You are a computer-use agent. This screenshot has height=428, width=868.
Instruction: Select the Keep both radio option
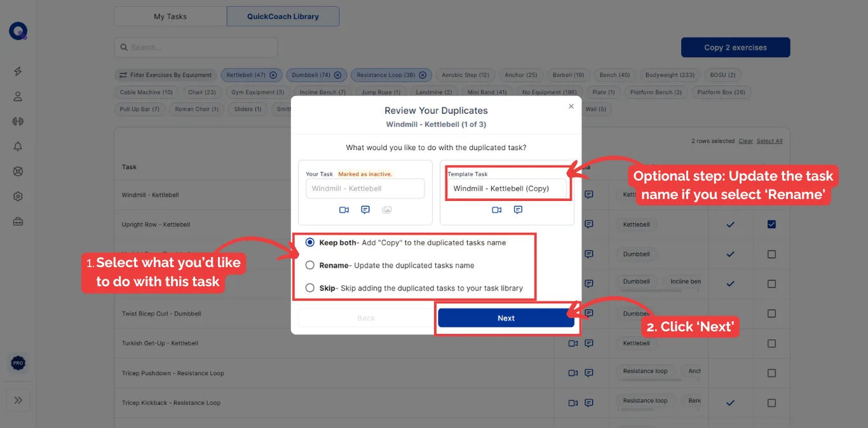click(310, 242)
